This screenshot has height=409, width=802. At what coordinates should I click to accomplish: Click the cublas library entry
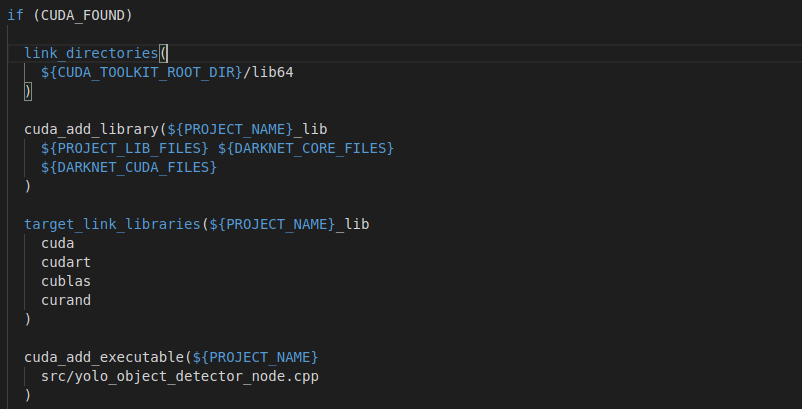click(66, 281)
